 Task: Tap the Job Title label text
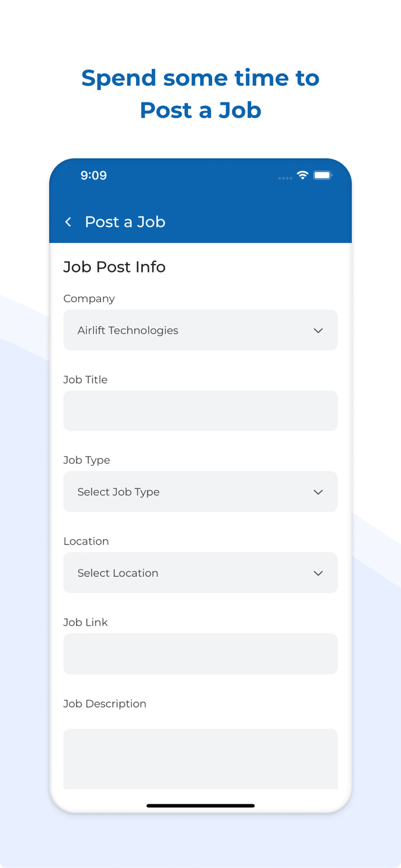tap(85, 380)
